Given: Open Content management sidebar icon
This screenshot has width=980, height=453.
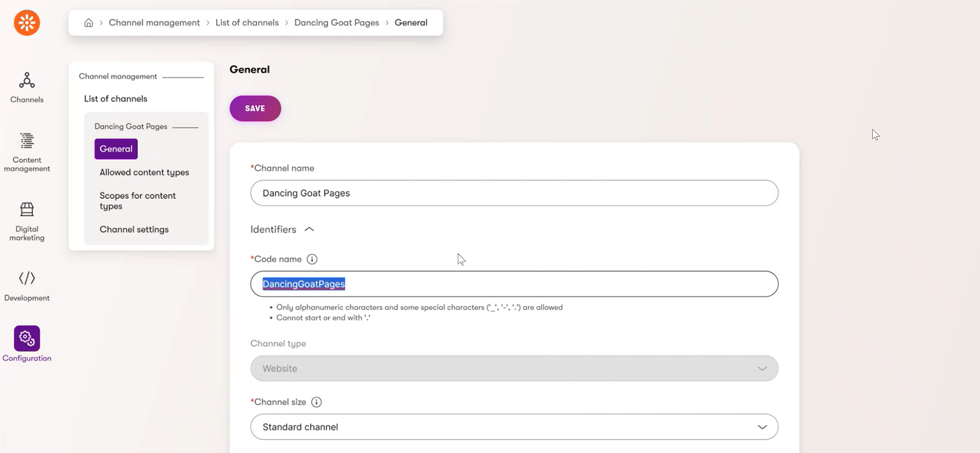Looking at the screenshot, I should coord(27,141).
